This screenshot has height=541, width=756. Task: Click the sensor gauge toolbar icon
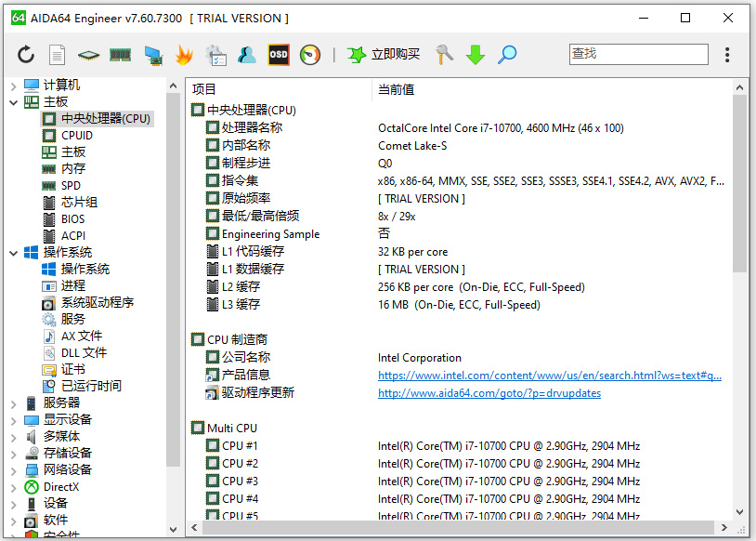pos(309,54)
